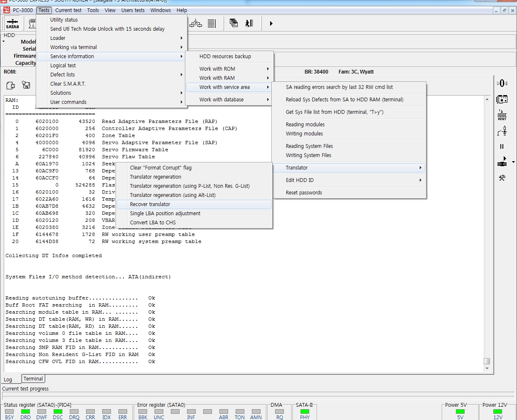Open dropdown arrow beside spindle icon
The height and width of the screenshot is (420, 517).
(513, 162)
